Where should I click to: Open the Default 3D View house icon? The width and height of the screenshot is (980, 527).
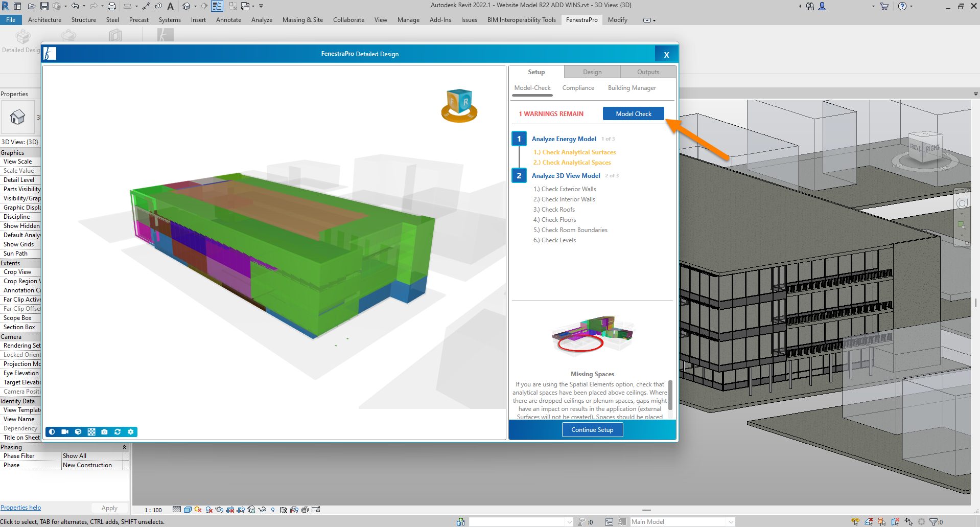(x=186, y=6)
